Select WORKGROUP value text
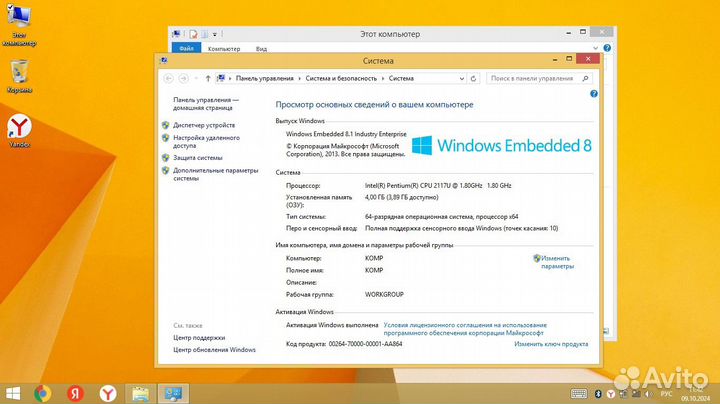Image resolution: width=720 pixels, height=404 pixels. [384, 294]
